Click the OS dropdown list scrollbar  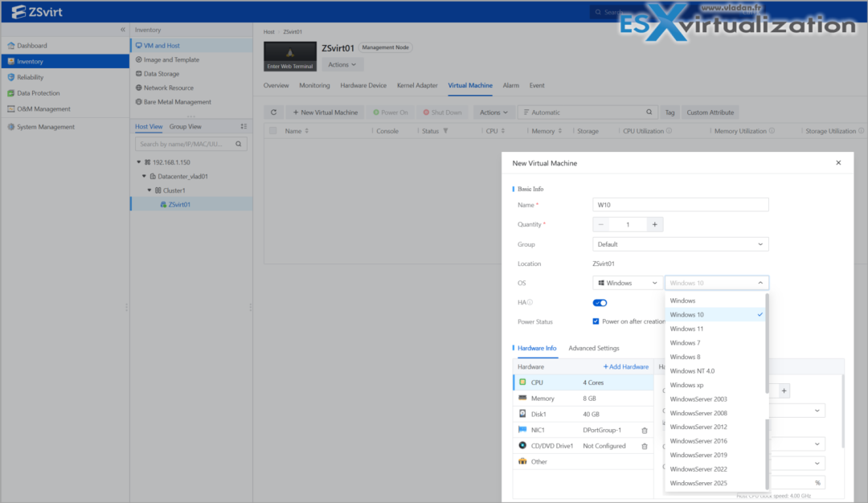click(767, 343)
